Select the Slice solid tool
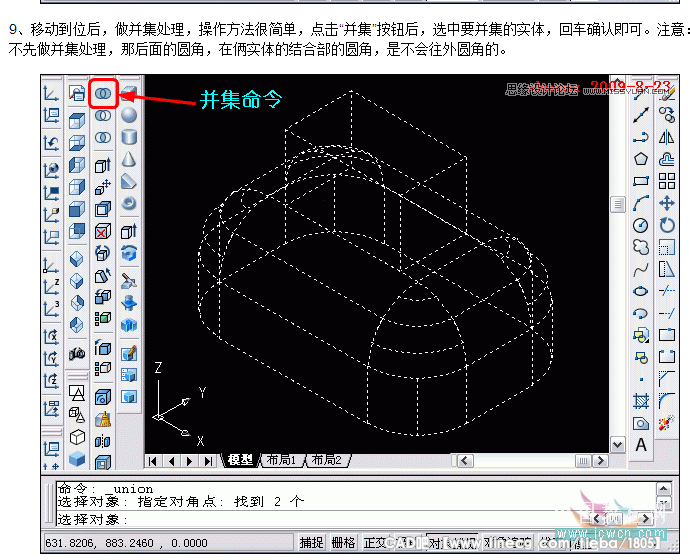This screenshot has height=560, width=690. (129, 281)
